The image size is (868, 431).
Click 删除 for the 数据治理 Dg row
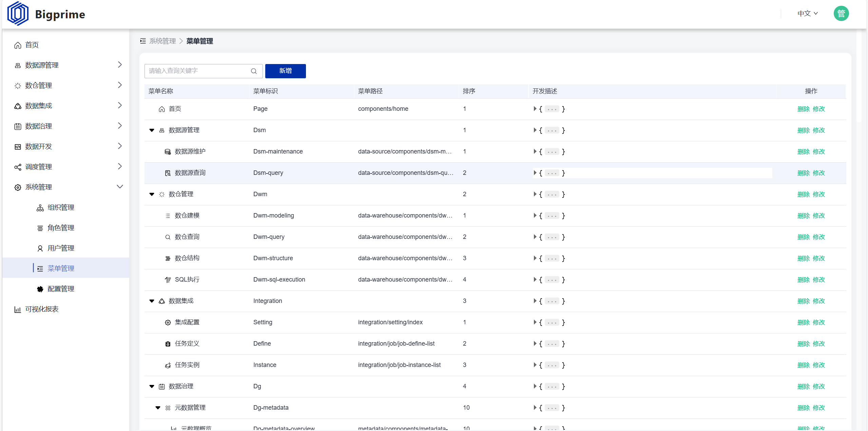point(803,387)
